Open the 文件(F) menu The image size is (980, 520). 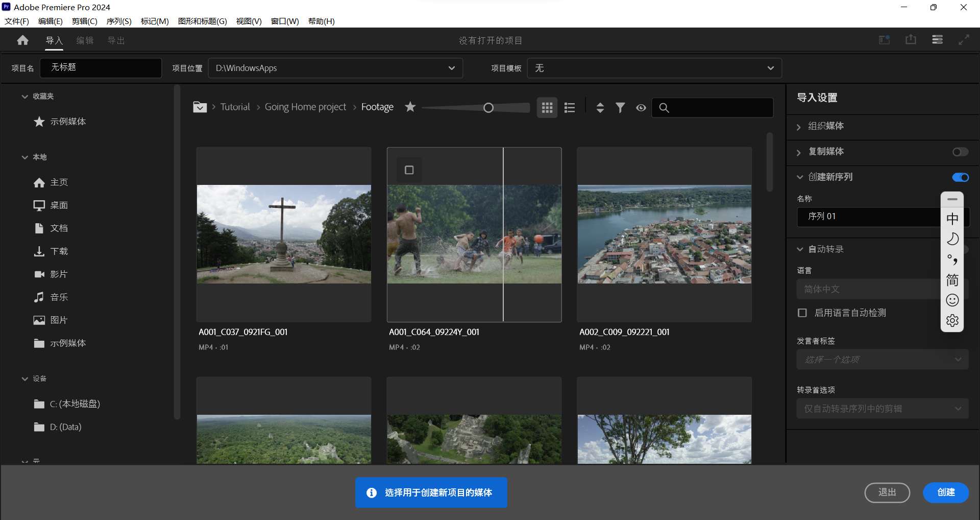tap(16, 21)
